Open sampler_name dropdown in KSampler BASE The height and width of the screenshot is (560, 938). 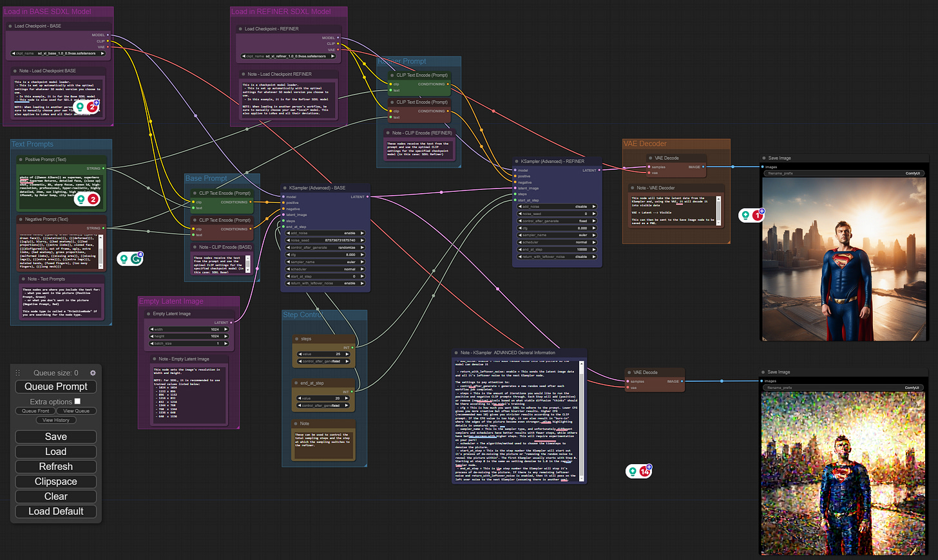point(325,262)
